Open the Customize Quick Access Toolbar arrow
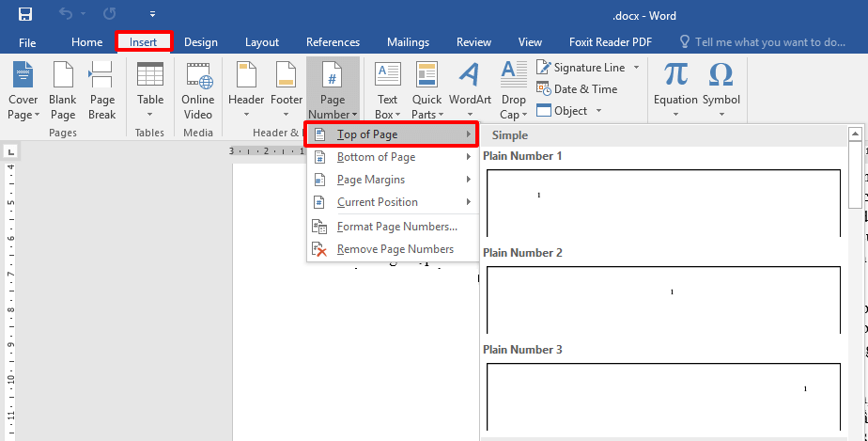The width and height of the screenshot is (868, 441). (x=153, y=14)
